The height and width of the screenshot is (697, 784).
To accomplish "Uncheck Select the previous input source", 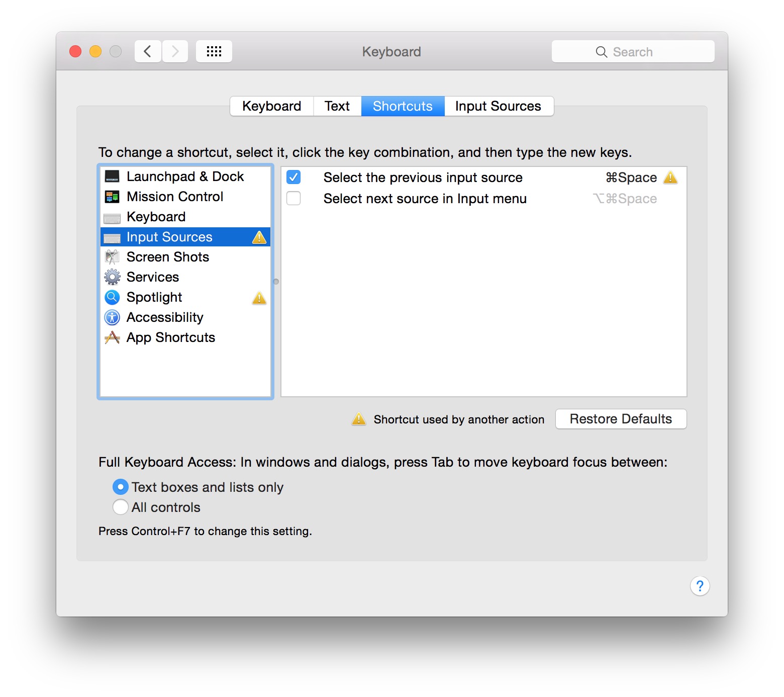I will pos(293,177).
